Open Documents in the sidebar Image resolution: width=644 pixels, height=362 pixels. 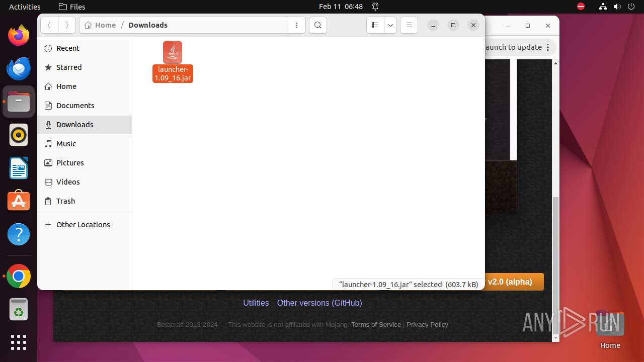point(85,106)
